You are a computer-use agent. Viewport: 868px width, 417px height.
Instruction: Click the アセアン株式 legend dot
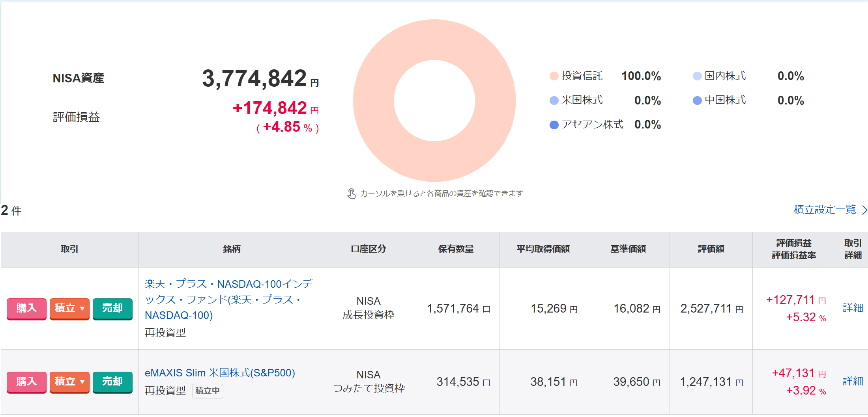pyautogui.click(x=554, y=125)
